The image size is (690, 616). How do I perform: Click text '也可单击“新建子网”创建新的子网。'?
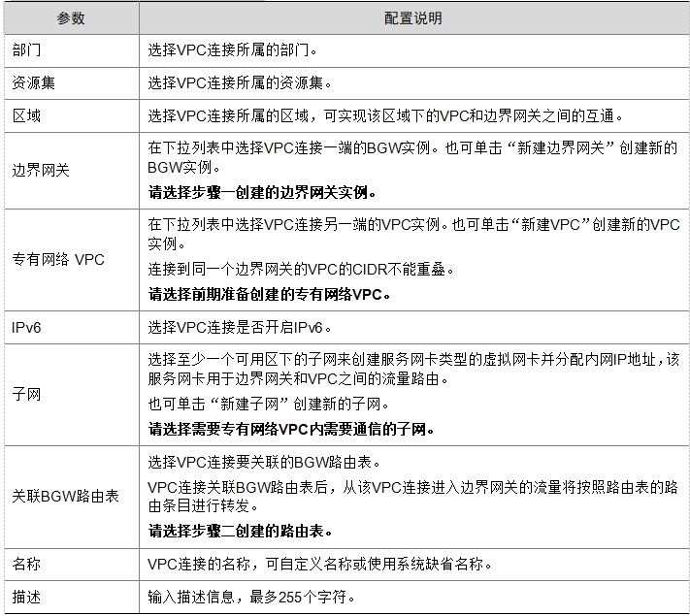coord(269,404)
